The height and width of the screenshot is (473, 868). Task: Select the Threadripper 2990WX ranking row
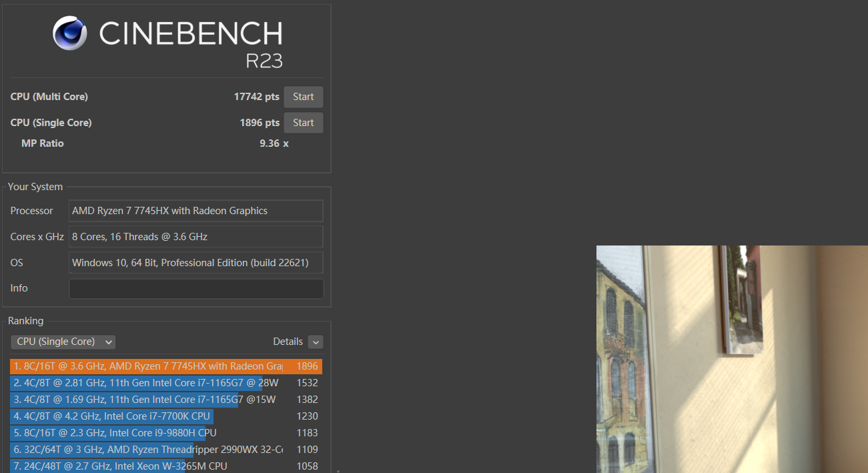point(166,450)
